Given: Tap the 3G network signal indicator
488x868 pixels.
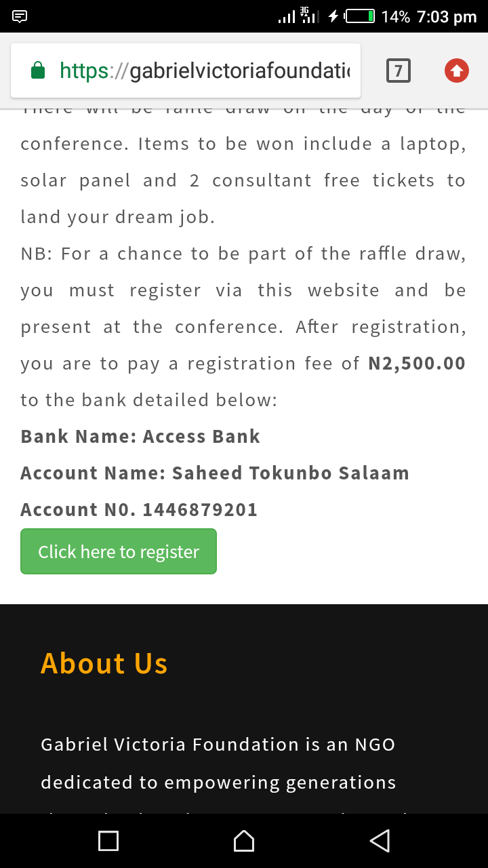Looking at the screenshot, I should point(308,16).
